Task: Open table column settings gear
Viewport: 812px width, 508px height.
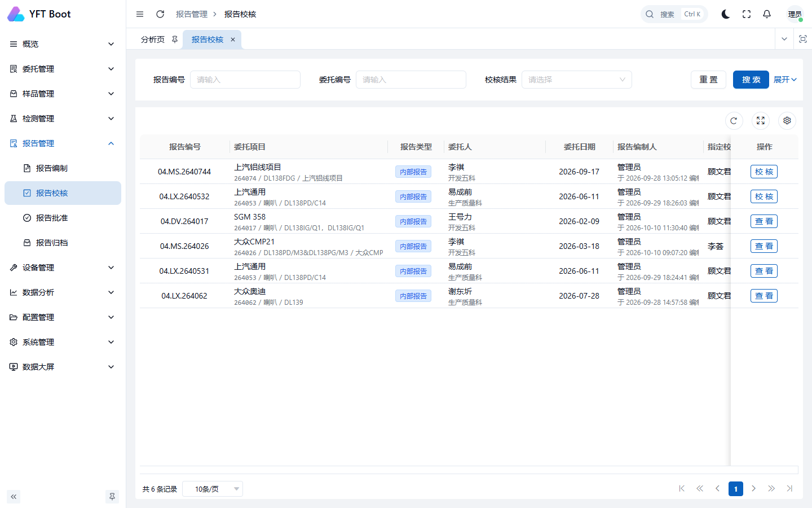Action: [x=787, y=121]
